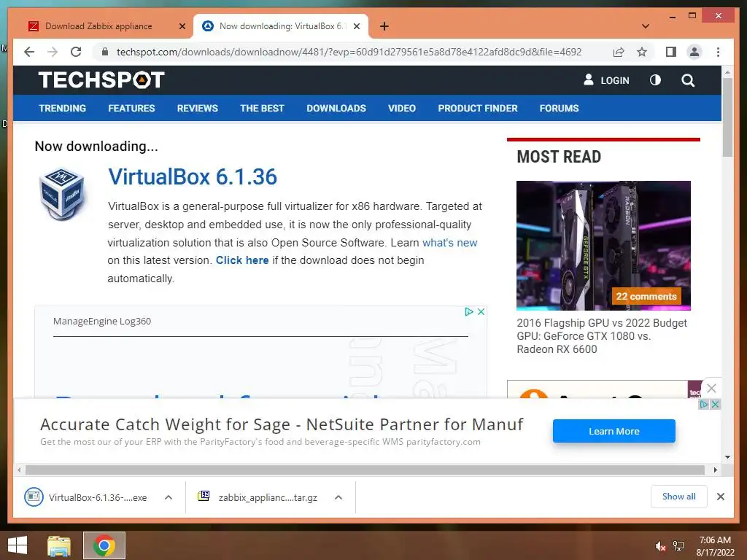Click the 22 comments badge
This screenshot has width=747, height=560.
[646, 296]
